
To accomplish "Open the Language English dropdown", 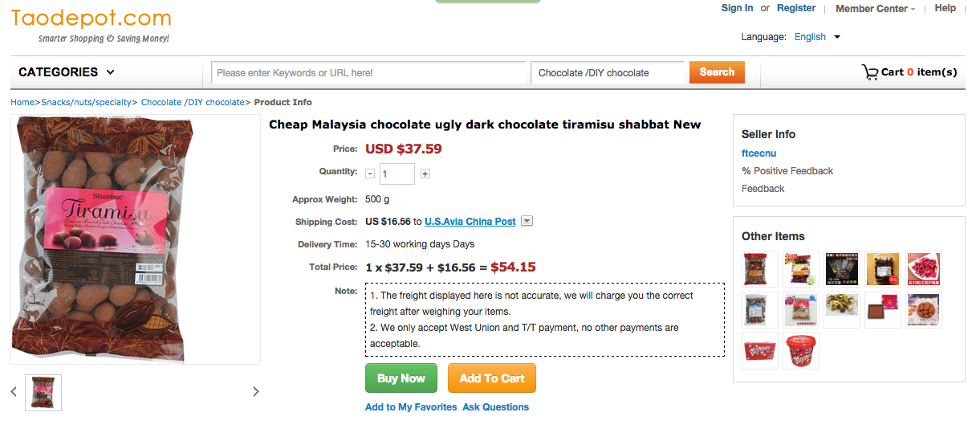I will coord(817,37).
